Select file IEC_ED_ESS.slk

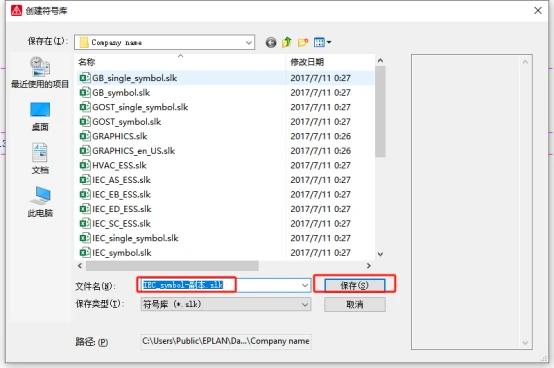[122, 209]
